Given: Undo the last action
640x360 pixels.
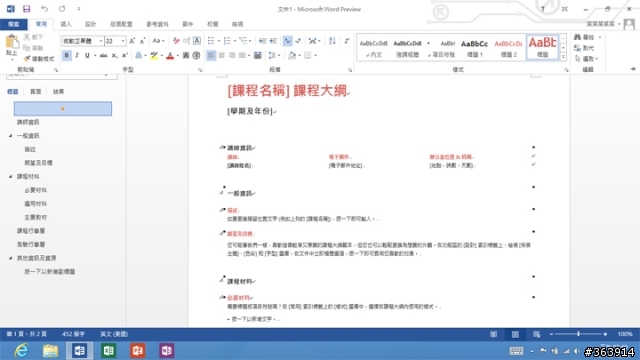Looking at the screenshot, I should click(44, 9).
